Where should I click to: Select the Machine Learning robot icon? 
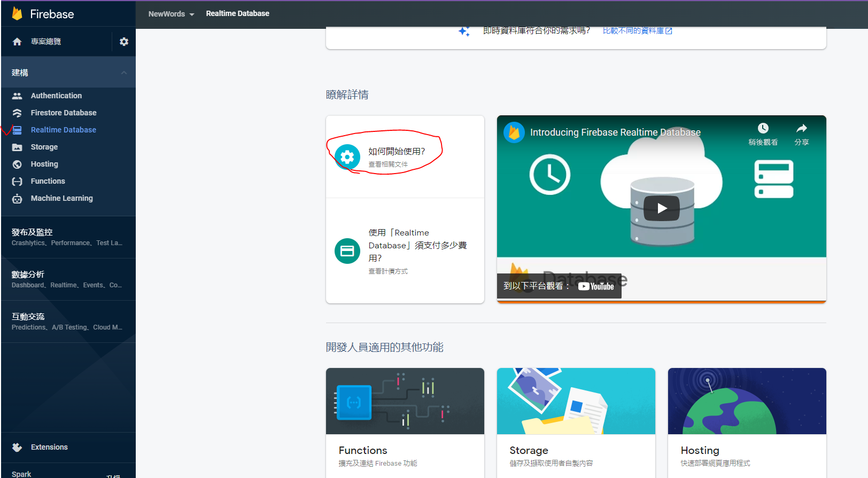(17, 198)
